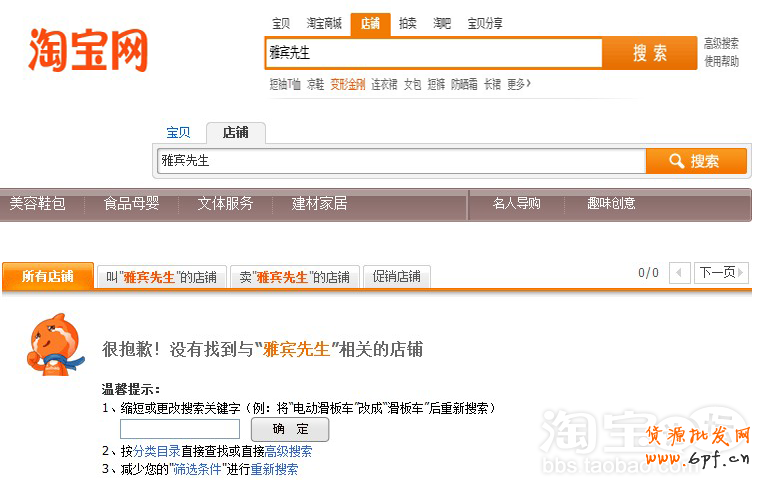The image size is (760, 480).
Task: Click hot keyword 短袖T恤
Action: click(x=285, y=84)
